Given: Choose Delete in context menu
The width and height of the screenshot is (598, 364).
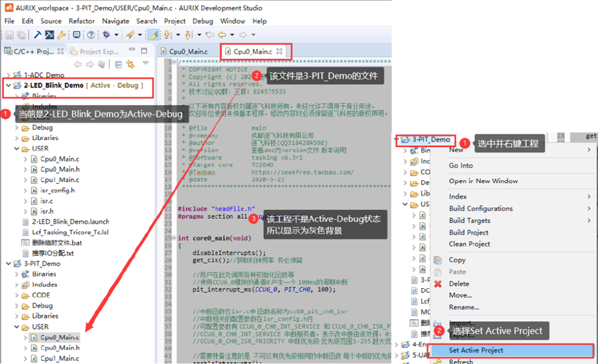Looking at the screenshot, I should (459, 284).
